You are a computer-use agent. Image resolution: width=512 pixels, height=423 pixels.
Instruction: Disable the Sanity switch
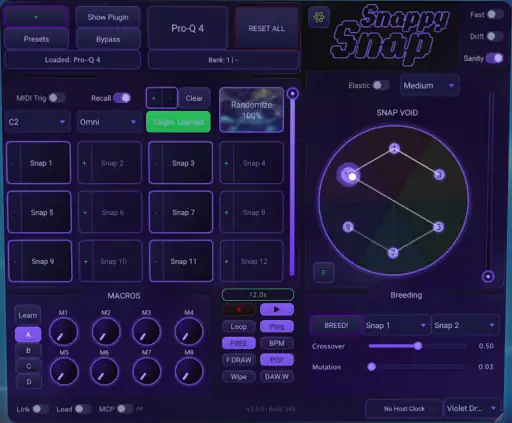494,58
